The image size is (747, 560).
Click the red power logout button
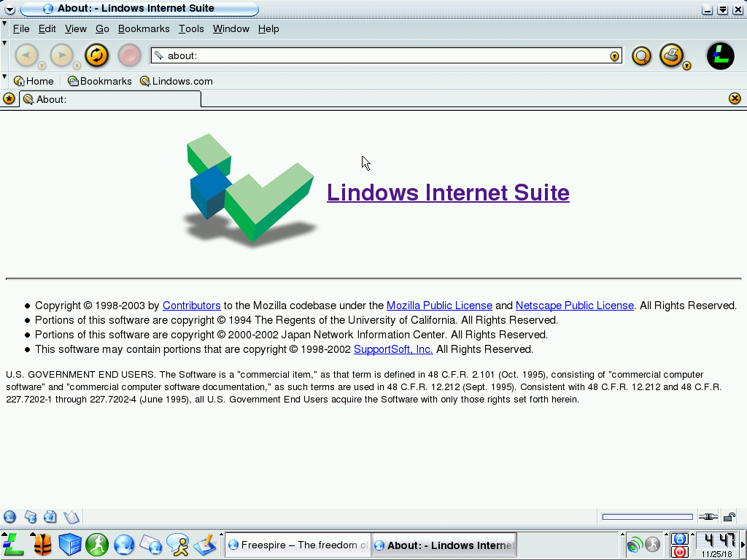(x=680, y=552)
